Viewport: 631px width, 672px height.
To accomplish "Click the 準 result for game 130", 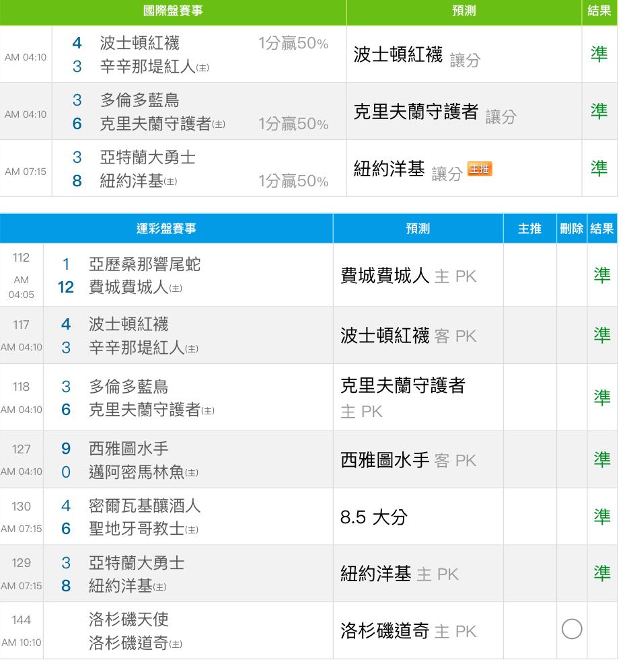I will point(602,517).
